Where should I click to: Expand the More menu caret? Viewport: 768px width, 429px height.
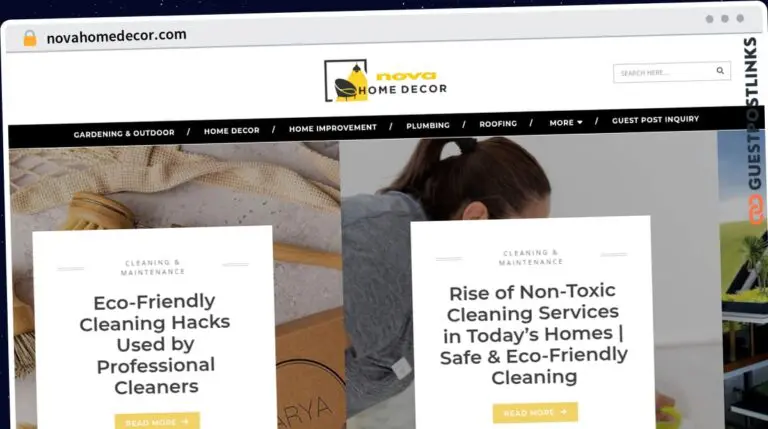point(580,122)
